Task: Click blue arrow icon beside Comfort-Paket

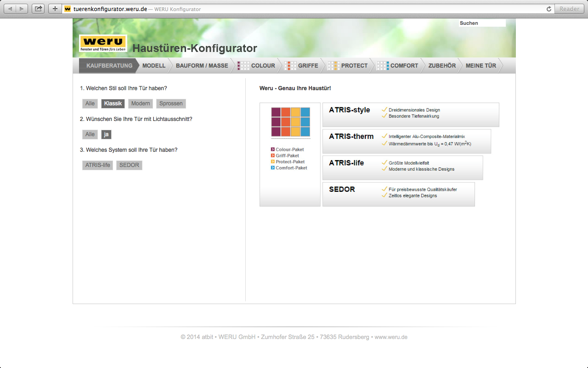Action: [273, 168]
